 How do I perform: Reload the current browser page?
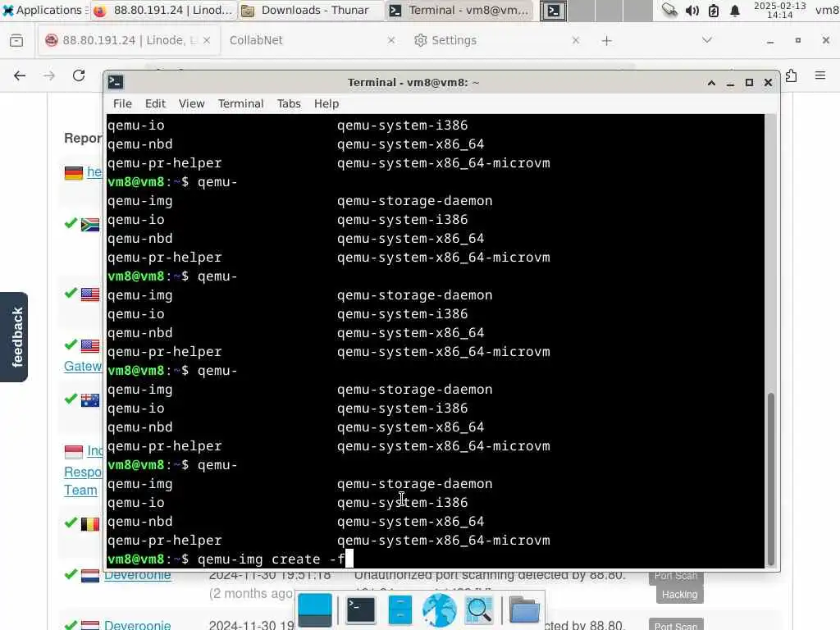79,75
